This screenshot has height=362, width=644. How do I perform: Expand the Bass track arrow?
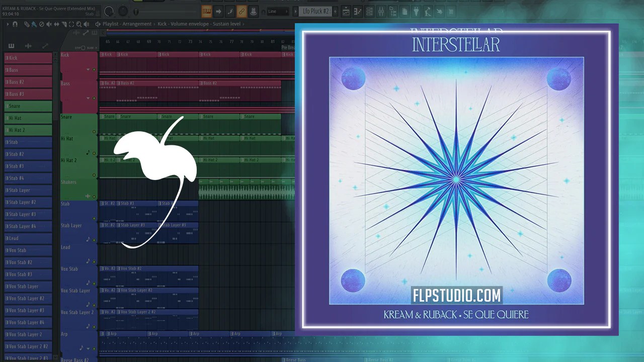coord(88,98)
